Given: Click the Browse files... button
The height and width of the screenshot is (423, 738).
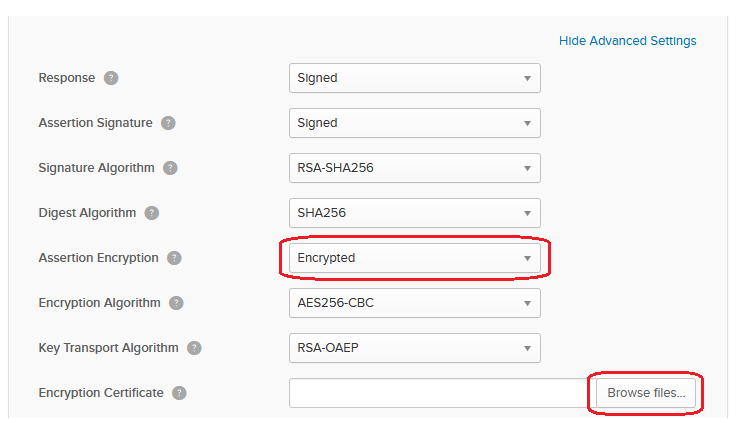Looking at the screenshot, I should click(646, 393).
